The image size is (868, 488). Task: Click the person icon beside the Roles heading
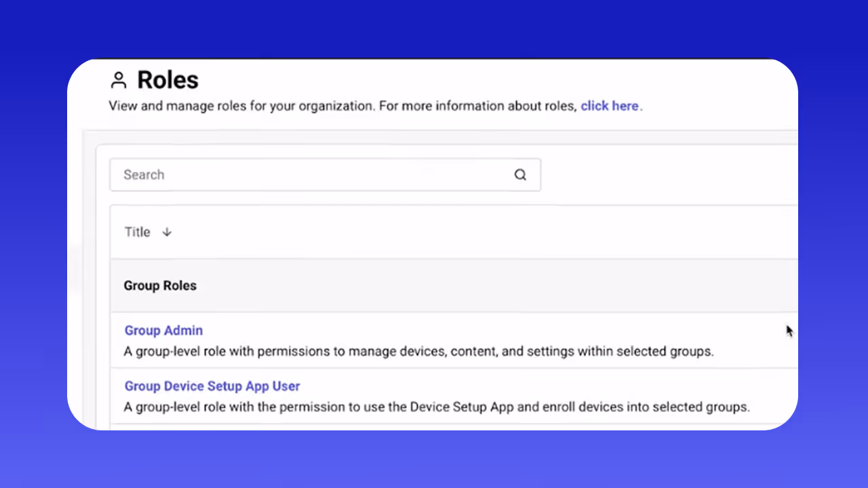[119, 81]
